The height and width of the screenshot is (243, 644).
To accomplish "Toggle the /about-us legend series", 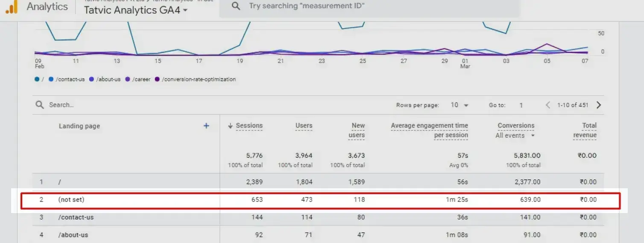I will [x=105, y=80].
